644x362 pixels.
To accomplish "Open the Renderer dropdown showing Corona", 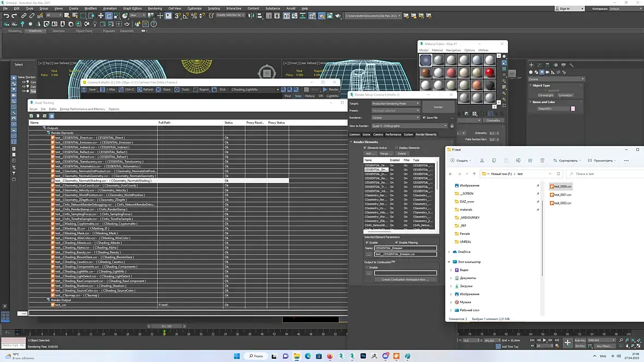I will tap(395, 118).
